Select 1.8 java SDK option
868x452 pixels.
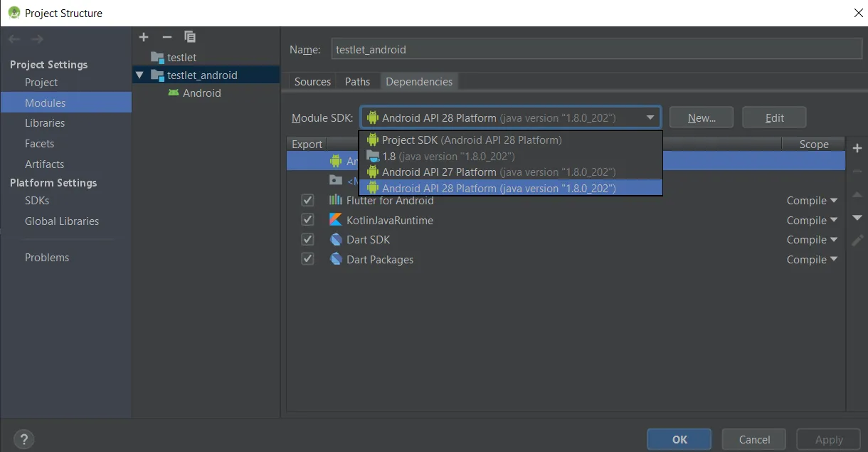510,156
